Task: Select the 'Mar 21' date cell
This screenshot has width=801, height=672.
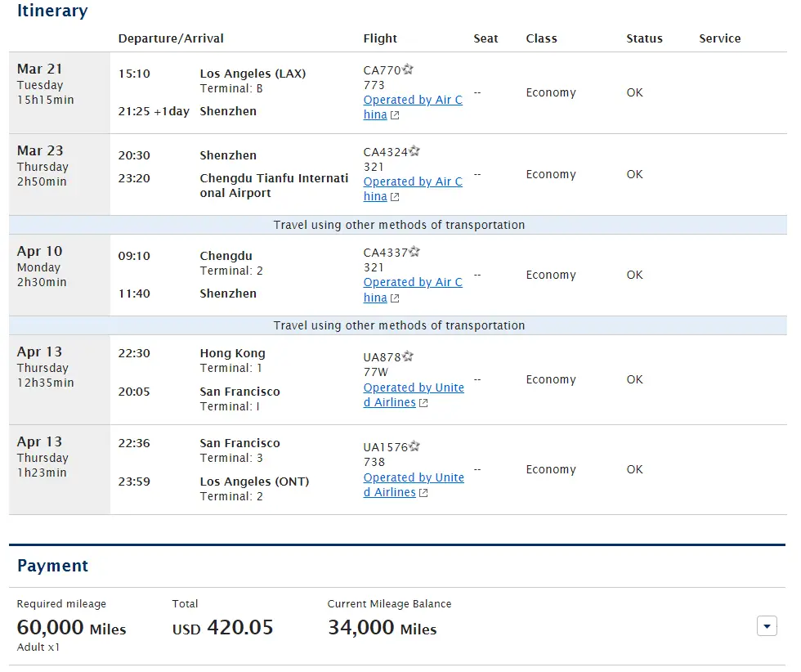Action: point(59,92)
